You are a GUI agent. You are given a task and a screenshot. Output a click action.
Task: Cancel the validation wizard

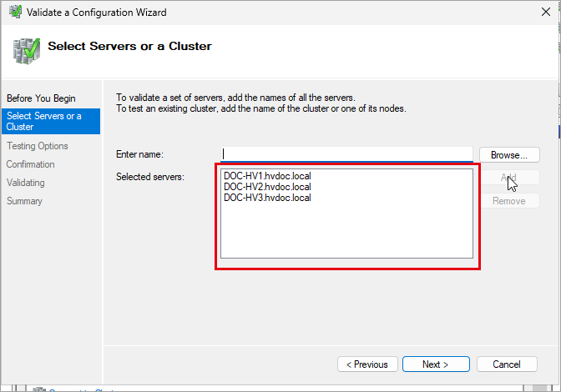(x=507, y=364)
